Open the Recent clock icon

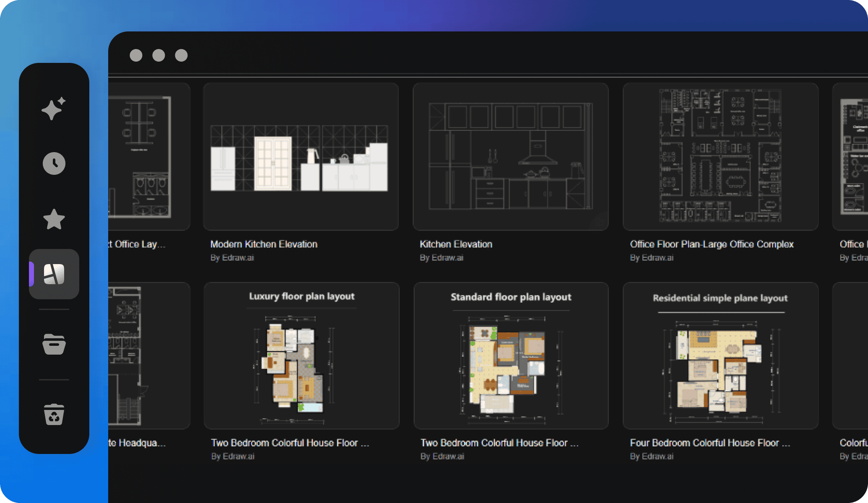[x=54, y=163]
